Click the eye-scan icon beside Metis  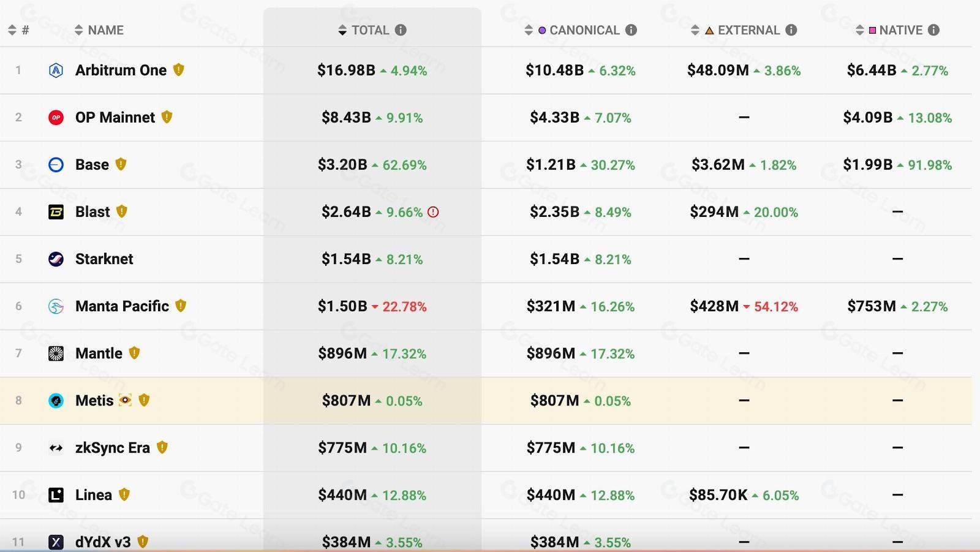point(125,400)
